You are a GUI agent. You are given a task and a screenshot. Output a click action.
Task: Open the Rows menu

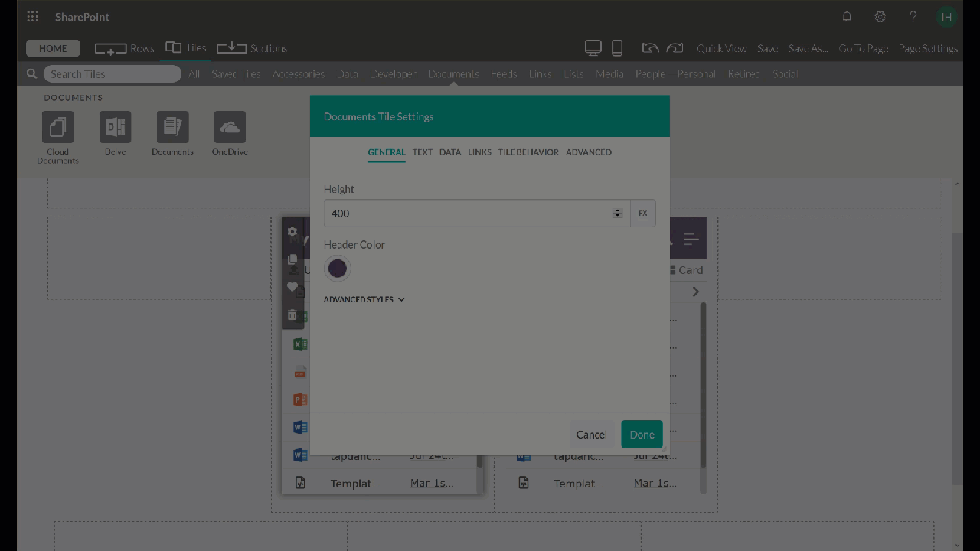[125, 48]
